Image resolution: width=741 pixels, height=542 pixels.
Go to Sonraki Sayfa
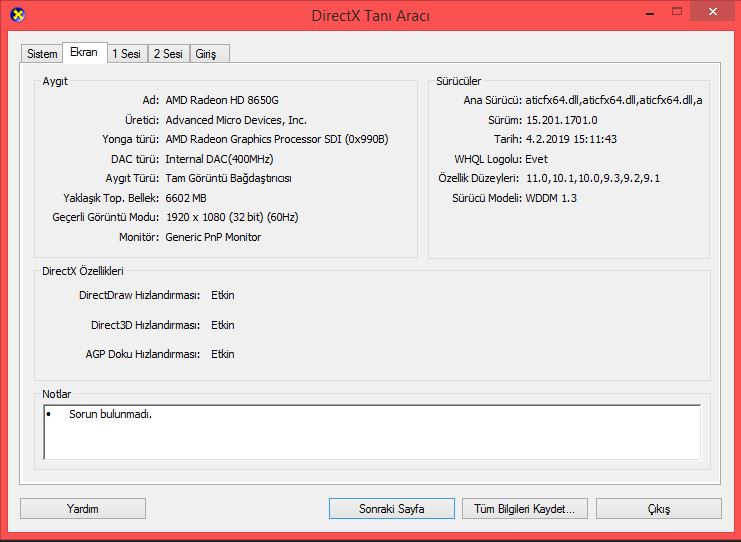(392, 508)
